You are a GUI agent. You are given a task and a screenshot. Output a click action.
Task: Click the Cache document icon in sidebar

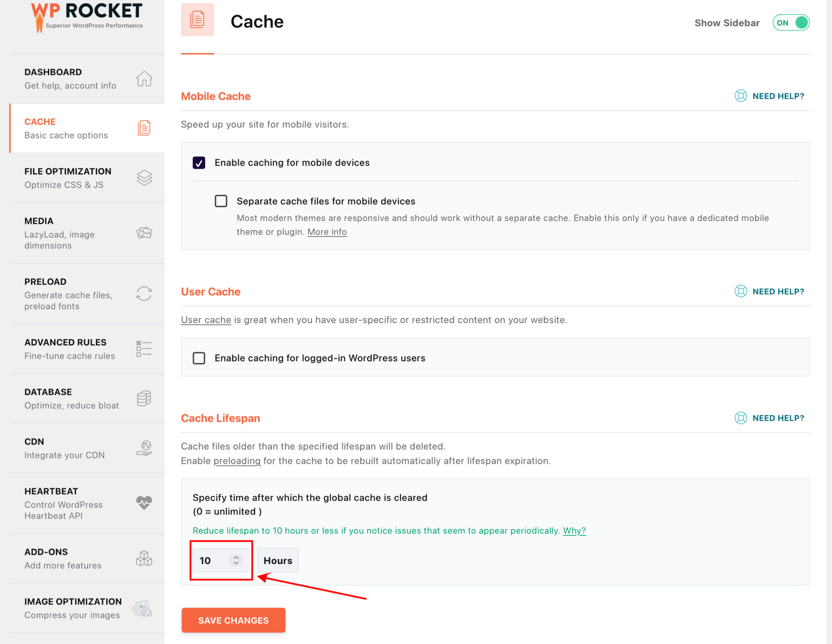click(x=144, y=128)
